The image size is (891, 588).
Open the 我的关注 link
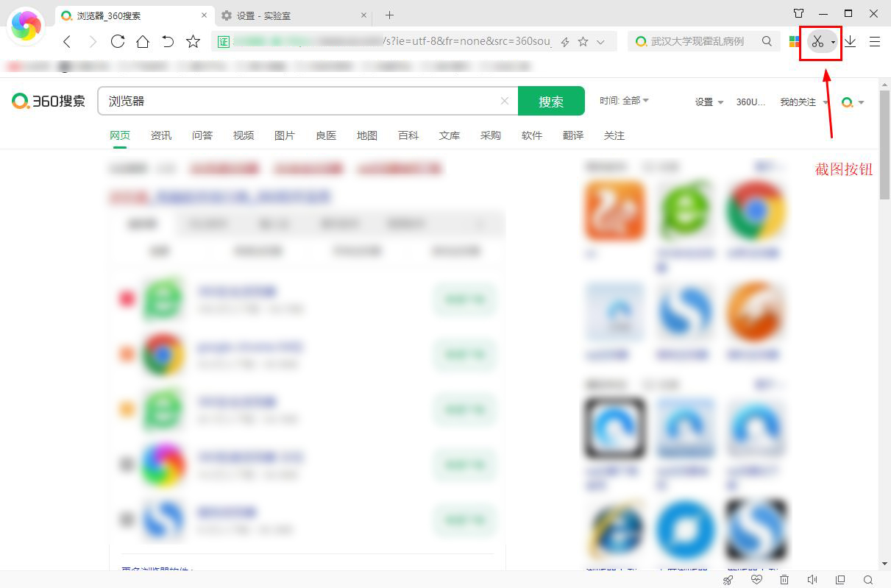[x=799, y=102]
